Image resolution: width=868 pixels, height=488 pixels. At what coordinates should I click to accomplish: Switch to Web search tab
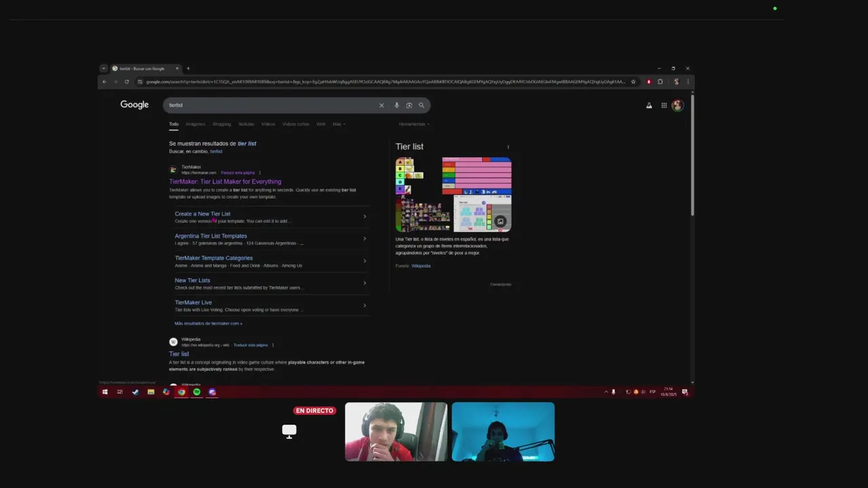pos(321,124)
